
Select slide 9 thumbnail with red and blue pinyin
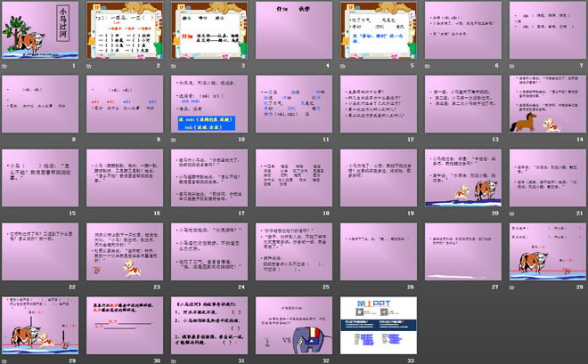pos(125,104)
